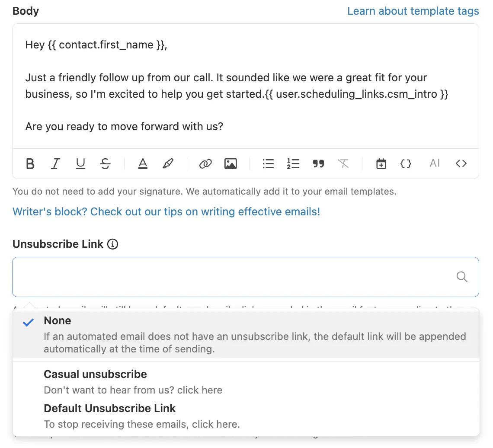Click into the email body text area
Viewport: 493px width, 448px height.
[246, 86]
